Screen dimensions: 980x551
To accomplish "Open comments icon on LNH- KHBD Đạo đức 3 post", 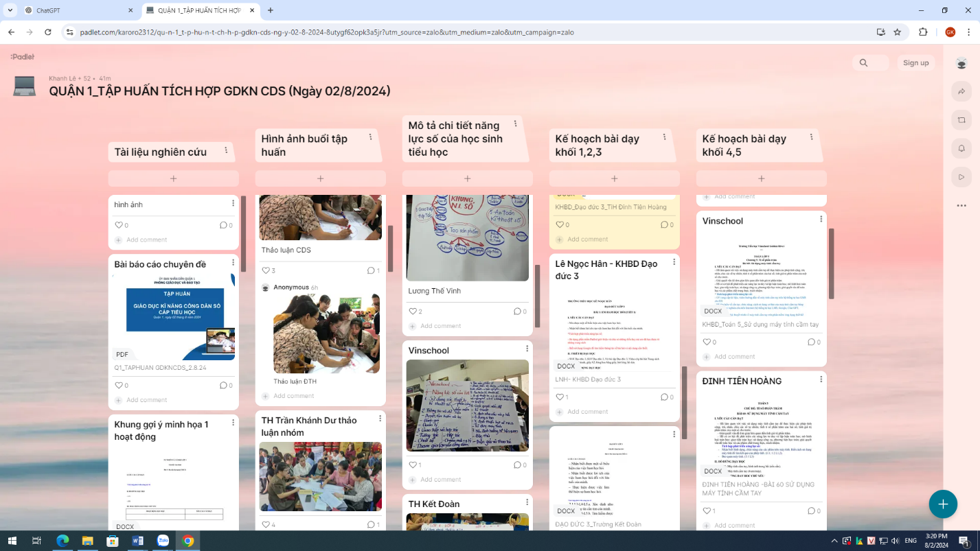I will pos(664,397).
